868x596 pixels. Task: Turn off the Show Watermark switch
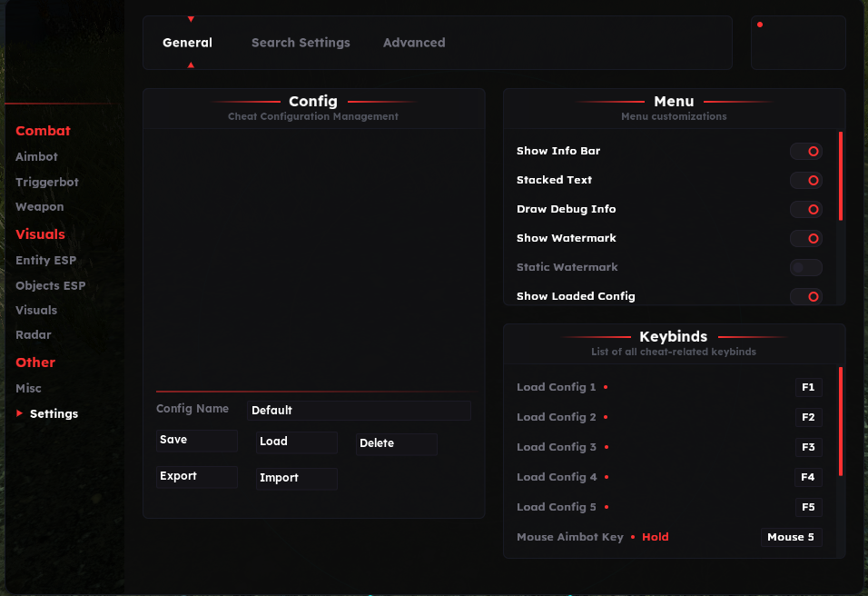pos(805,239)
